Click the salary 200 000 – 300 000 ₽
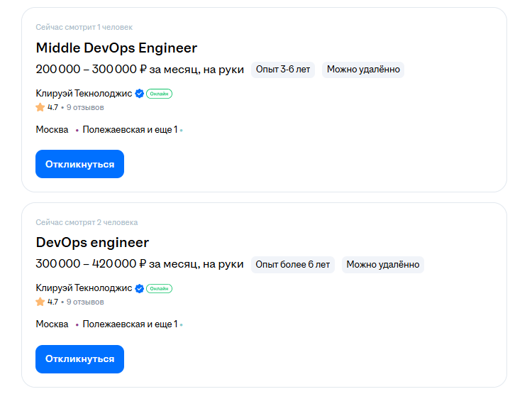 coord(140,70)
